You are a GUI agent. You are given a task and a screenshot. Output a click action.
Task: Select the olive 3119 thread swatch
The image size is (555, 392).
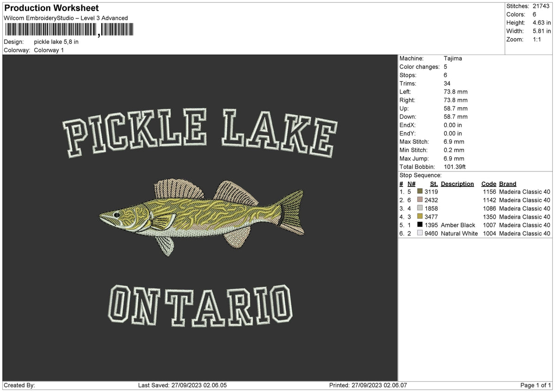(x=419, y=192)
